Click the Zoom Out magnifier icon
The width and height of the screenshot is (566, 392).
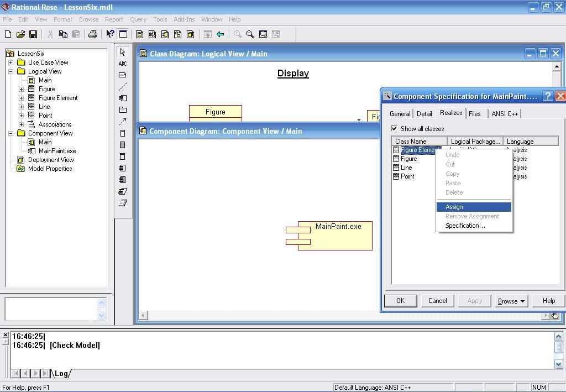250,34
